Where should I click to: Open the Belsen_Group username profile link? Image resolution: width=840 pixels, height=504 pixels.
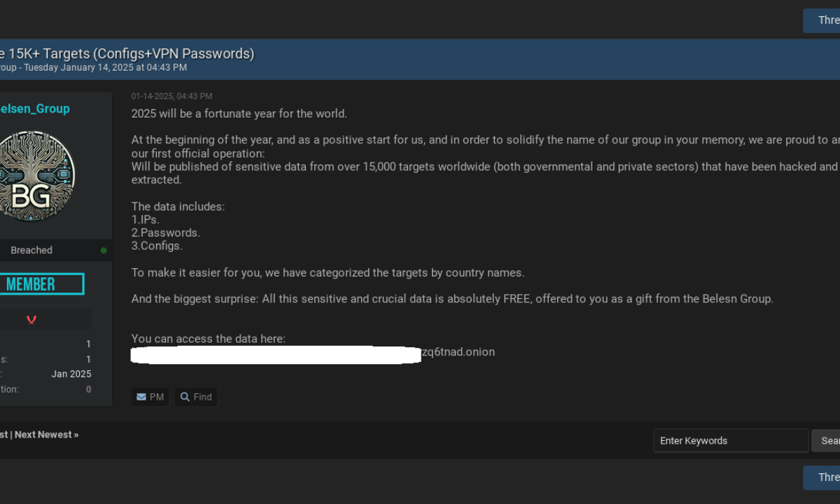(35, 108)
